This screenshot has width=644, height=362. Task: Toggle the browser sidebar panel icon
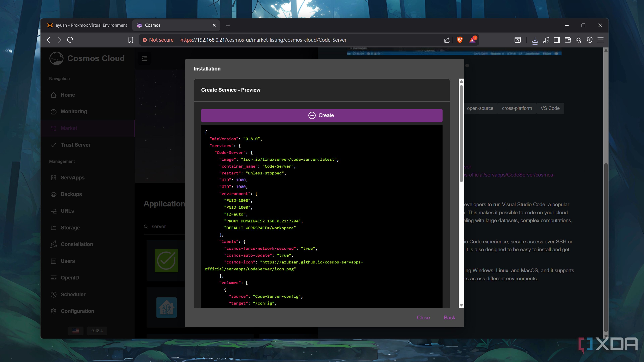tap(556, 40)
